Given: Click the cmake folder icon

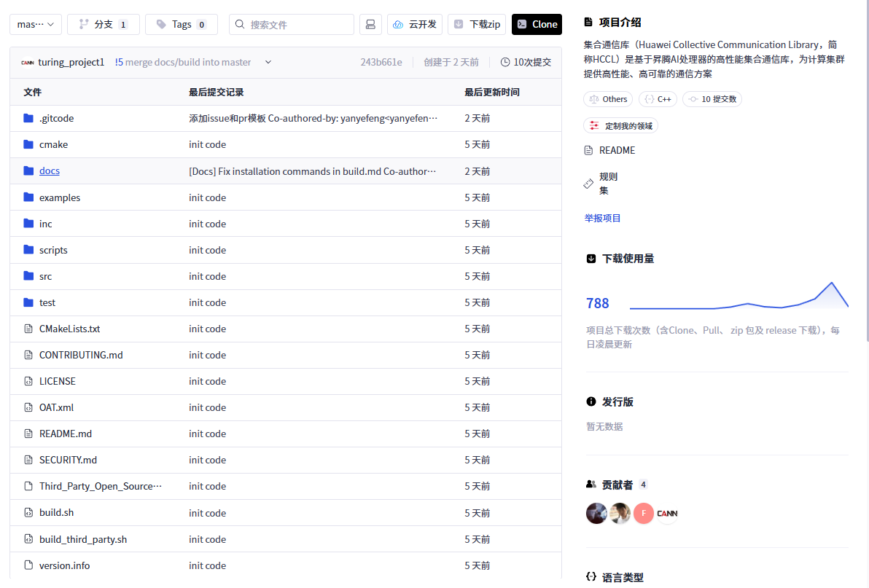Looking at the screenshot, I should point(28,144).
